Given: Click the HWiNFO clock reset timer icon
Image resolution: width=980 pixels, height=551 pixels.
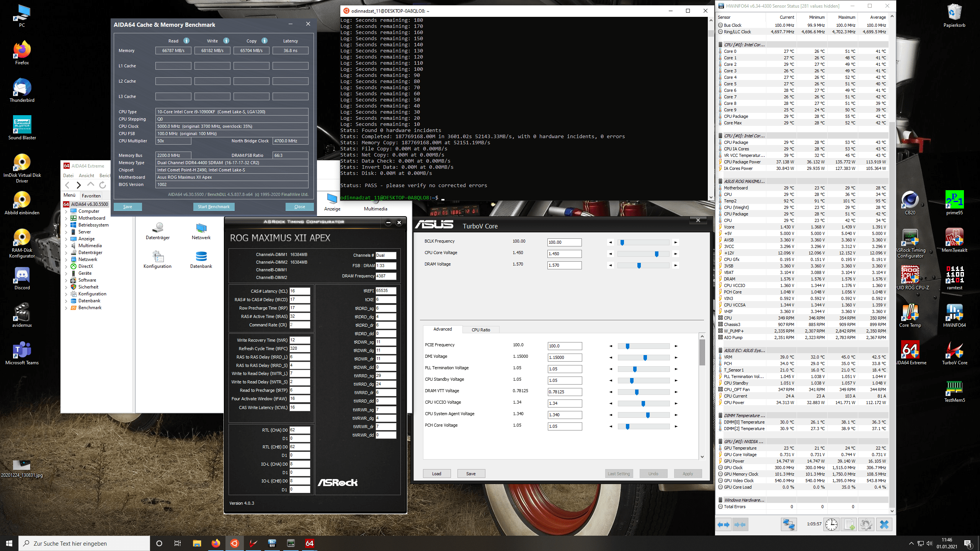Looking at the screenshot, I should pos(831,525).
